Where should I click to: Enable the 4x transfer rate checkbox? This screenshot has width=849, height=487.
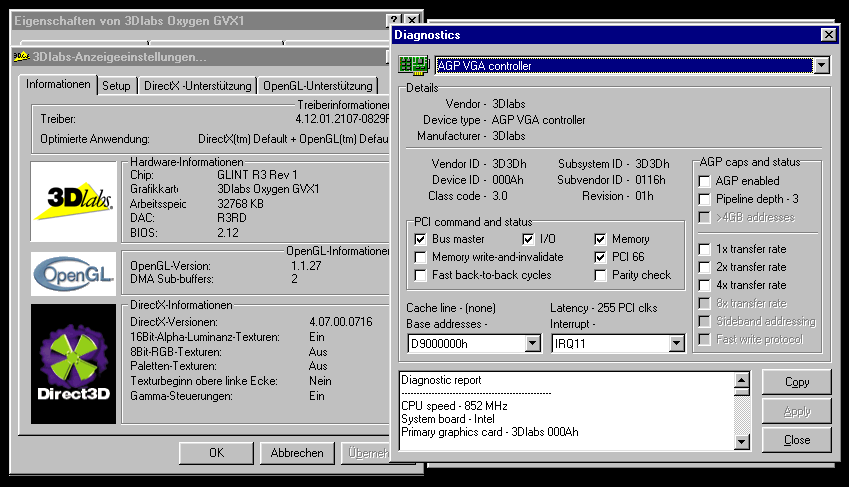click(x=704, y=285)
